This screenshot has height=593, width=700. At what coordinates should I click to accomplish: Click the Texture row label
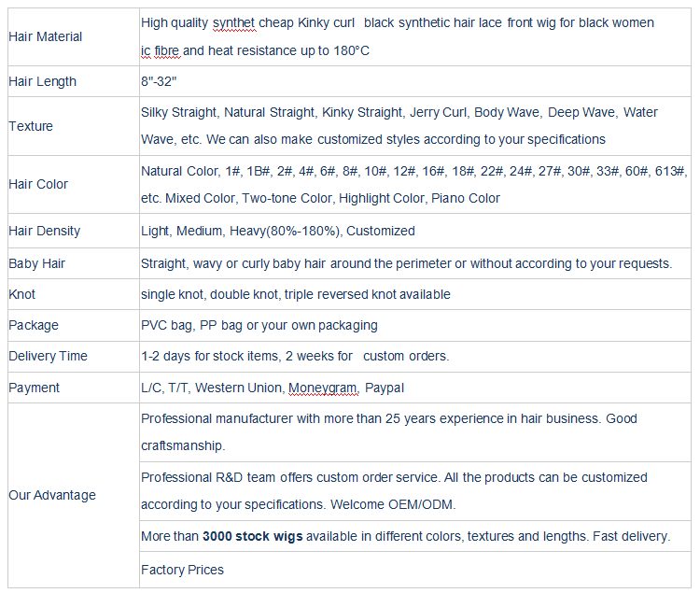point(31,126)
